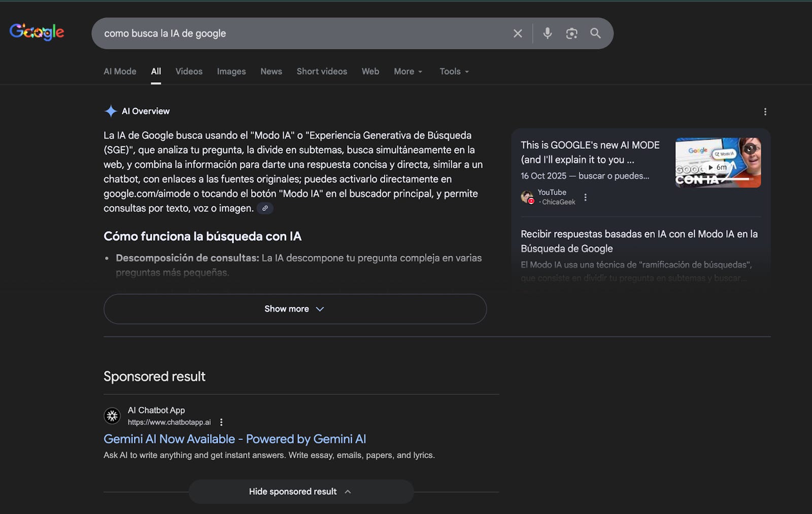Screen dimensions: 812x514
Task: Select the All tab
Action: point(156,72)
